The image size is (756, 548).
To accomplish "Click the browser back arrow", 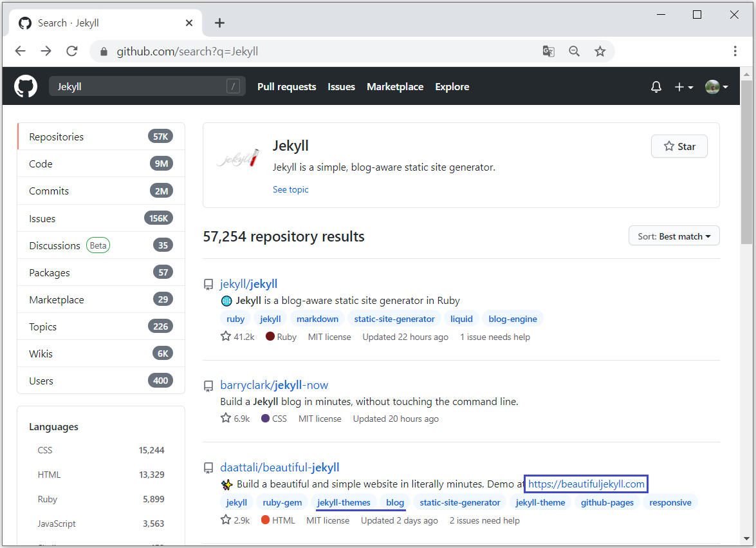I will click(20, 51).
